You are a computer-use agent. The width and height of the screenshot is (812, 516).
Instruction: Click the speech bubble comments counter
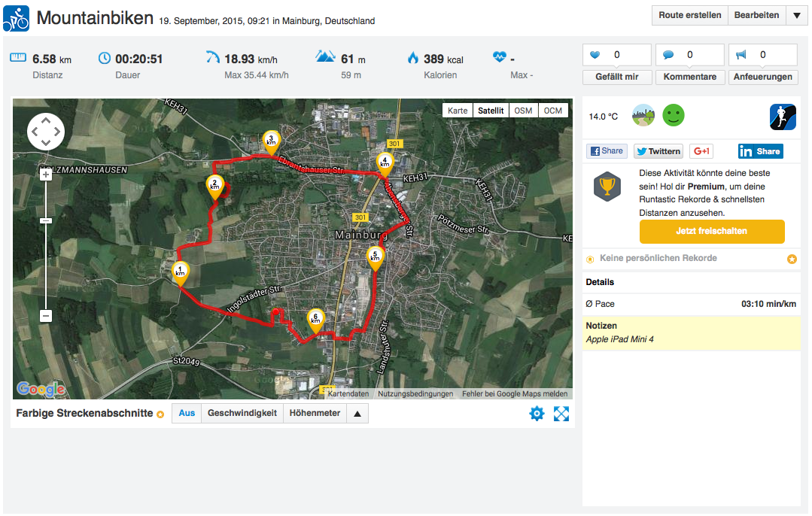tap(690, 55)
